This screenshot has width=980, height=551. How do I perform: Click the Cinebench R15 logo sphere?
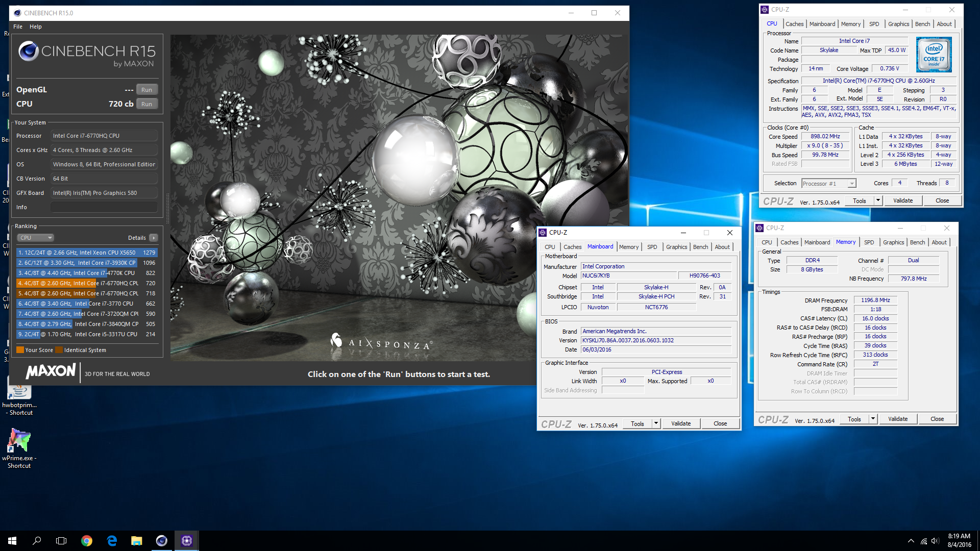point(29,51)
